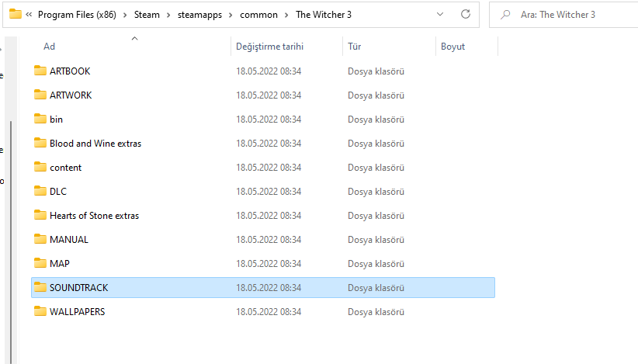The height and width of the screenshot is (364, 638).
Task: Click Dosya klasörü type of SOUNDTRACK row
Action: (376, 287)
